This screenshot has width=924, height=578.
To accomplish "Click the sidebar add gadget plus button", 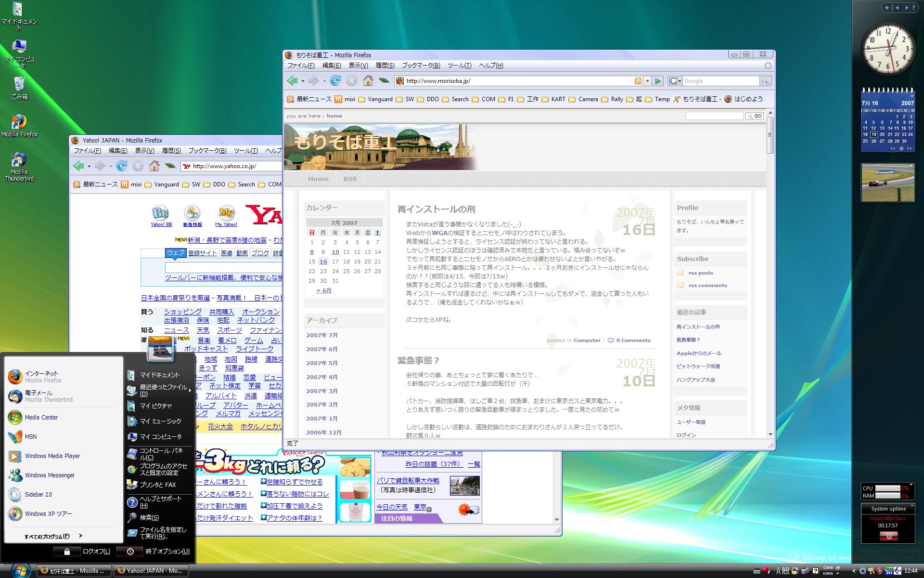I will [x=886, y=7].
